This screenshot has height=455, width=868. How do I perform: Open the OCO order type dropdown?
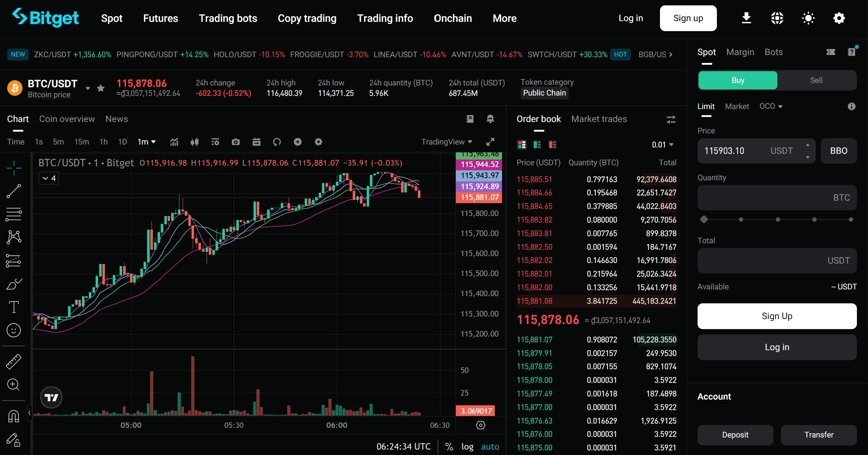tap(771, 106)
